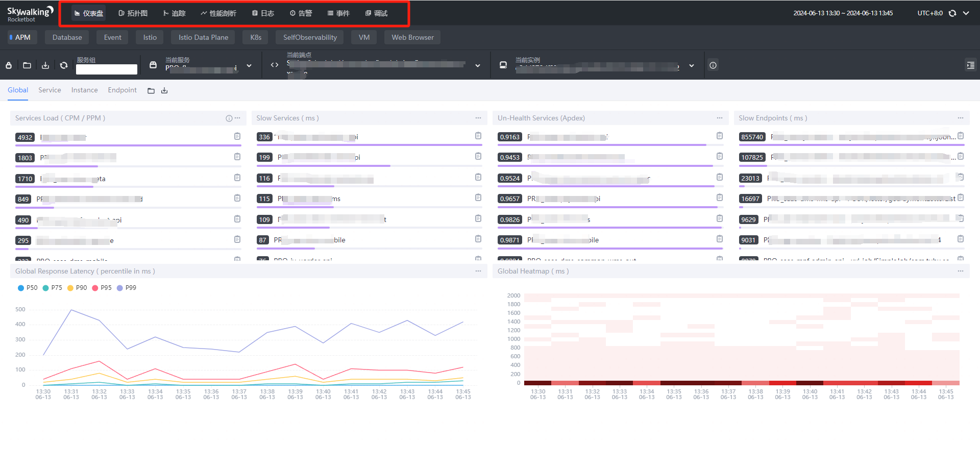Copy the service name in the 1803 row
Viewport: 980px width, 469px height.
[237, 157]
